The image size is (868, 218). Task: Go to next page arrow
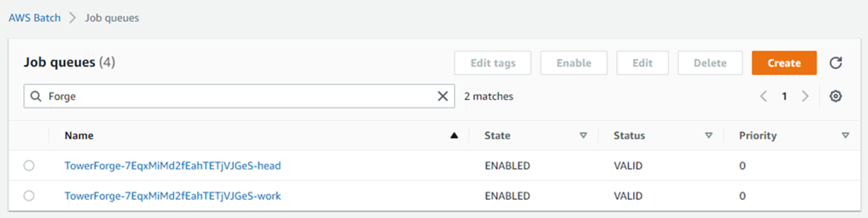pyautogui.click(x=805, y=96)
